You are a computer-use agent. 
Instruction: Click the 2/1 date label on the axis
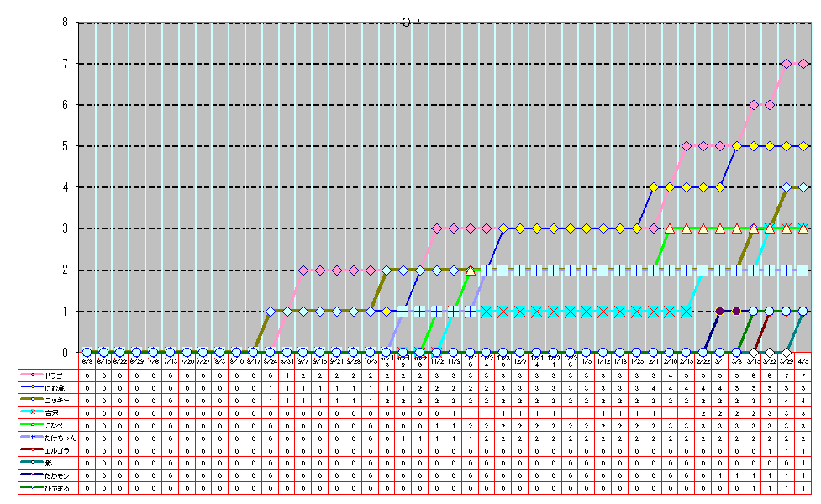click(x=653, y=361)
